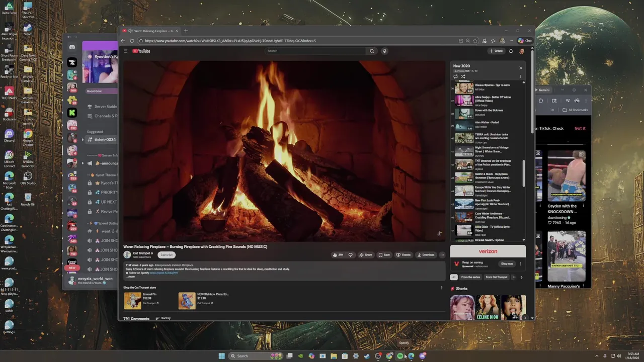The height and width of the screenshot is (362, 644).
Task: Open YouTube notifications bell
Action: (x=511, y=51)
